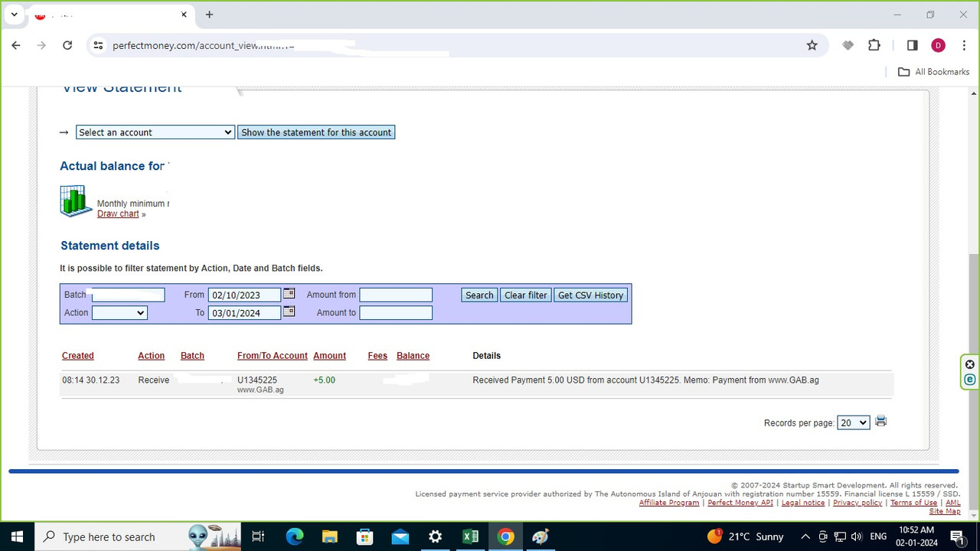This screenshot has height=551, width=980.
Task: Close the side widget X icon
Action: click(x=970, y=364)
